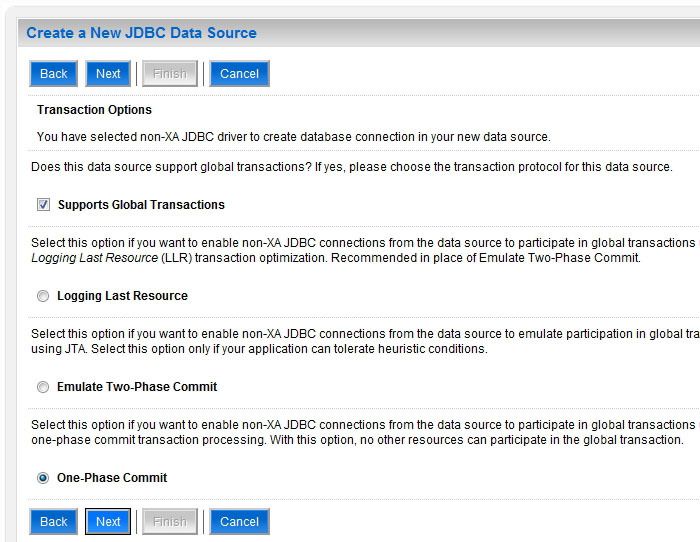700x542 pixels.
Task: Click the bottom Back button
Action: point(54,521)
